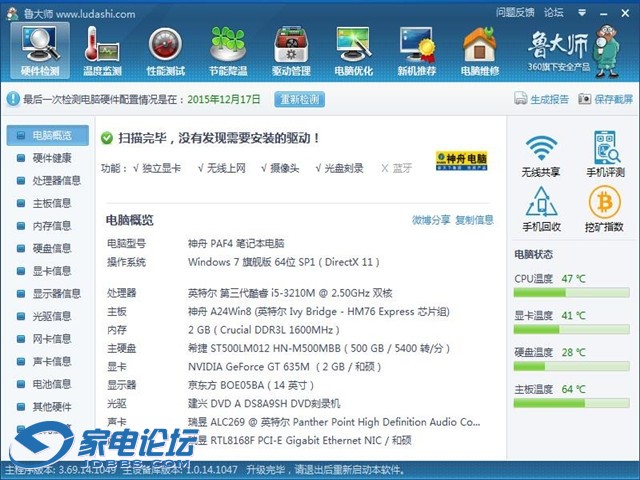Click the 神舟 PAF4 笔记本电脑 model text
This screenshot has width=640, height=480.
[x=236, y=244]
